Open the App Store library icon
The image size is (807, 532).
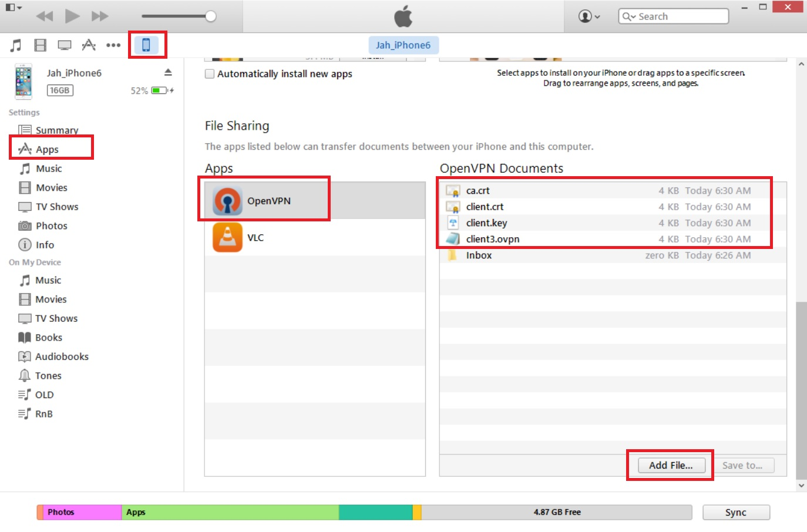(89, 45)
